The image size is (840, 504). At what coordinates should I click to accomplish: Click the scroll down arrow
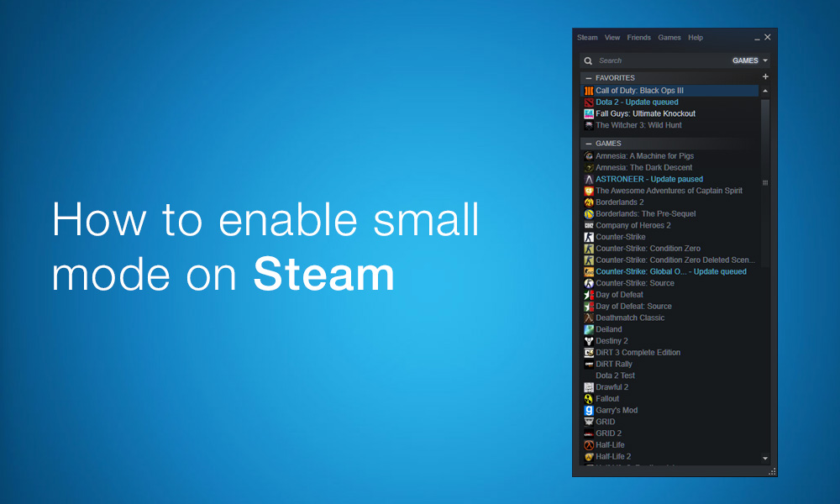point(765,459)
